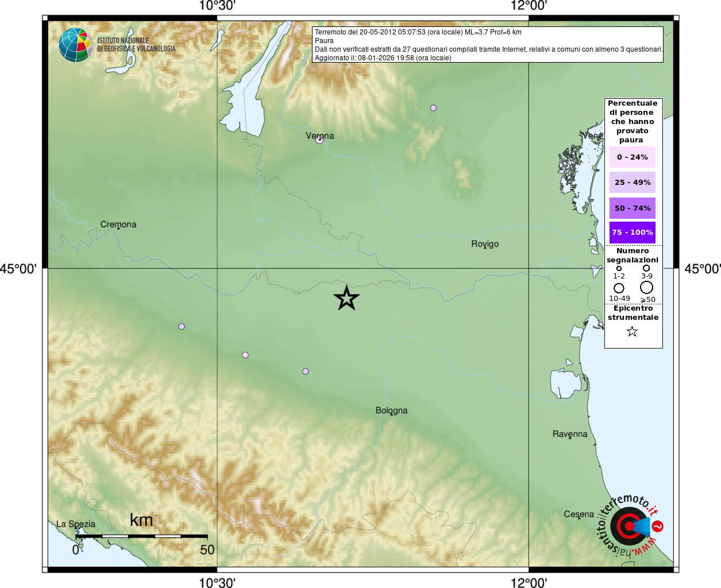Click the legend epicenter star symbol
The image size is (721, 588).
click(632, 331)
